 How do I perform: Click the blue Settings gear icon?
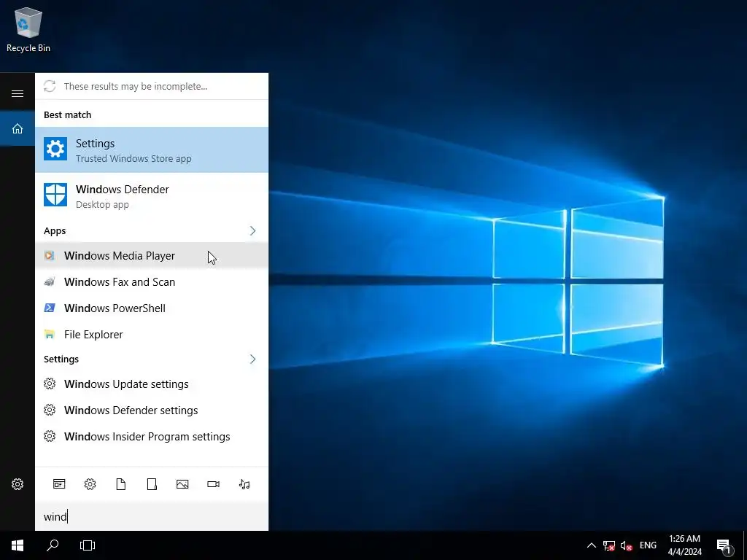55,149
